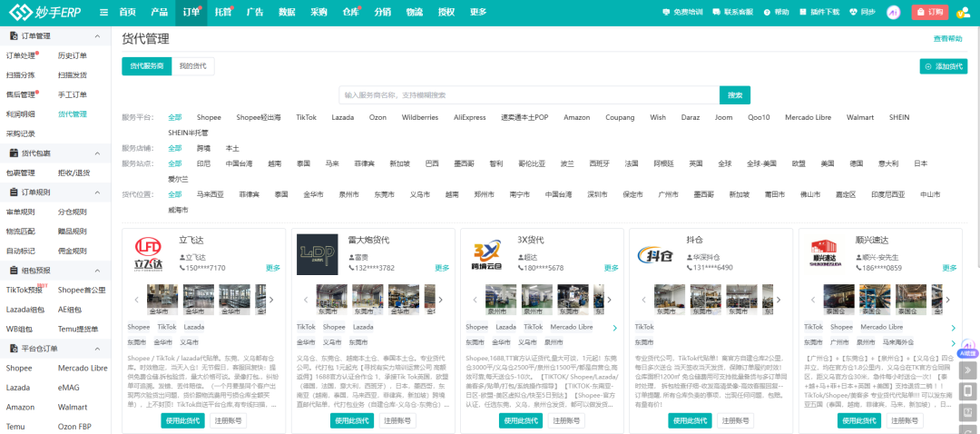Open 利润明细 in sidebar

(21, 113)
